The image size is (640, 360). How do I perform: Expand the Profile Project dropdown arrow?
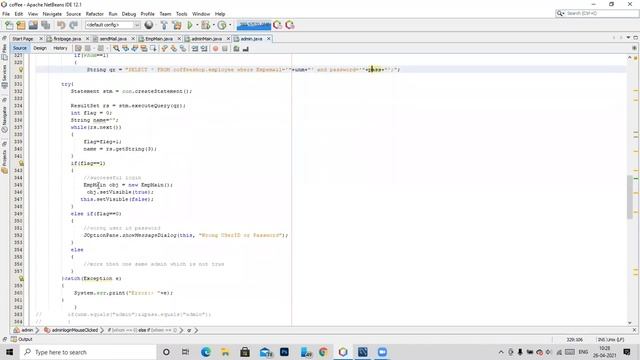[x=230, y=25]
